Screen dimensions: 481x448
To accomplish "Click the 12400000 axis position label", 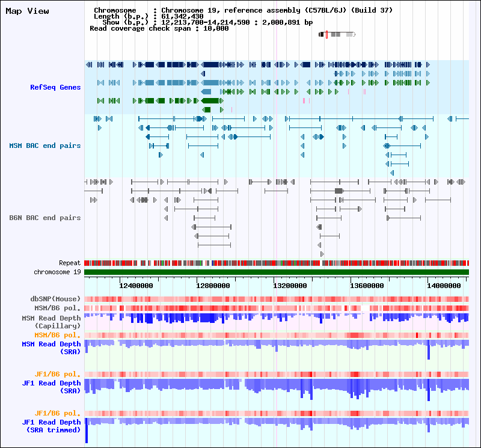I will (x=136, y=286).
